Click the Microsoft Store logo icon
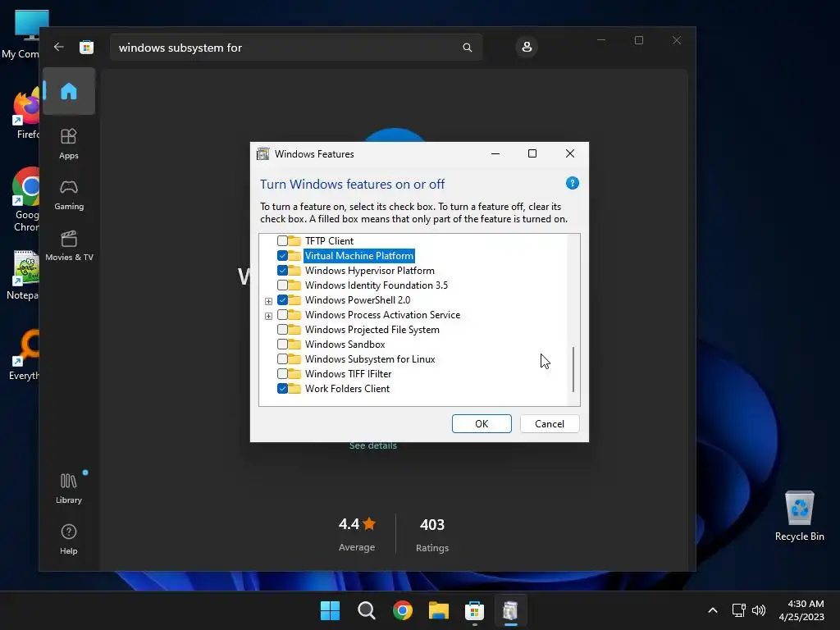The image size is (840, 630). pos(86,47)
